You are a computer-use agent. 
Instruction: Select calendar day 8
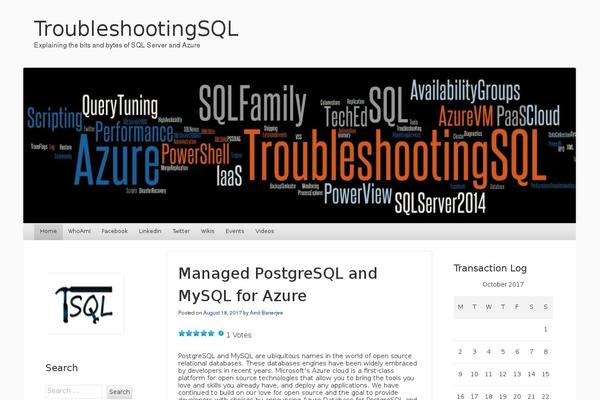click(x=546, y=351)
